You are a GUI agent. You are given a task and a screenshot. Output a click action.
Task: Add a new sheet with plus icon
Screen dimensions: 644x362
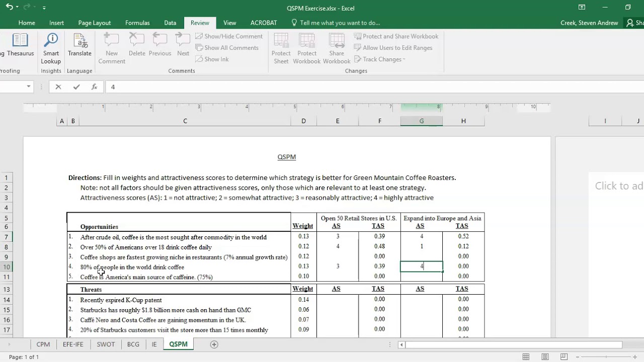click(x=214, y=344)
